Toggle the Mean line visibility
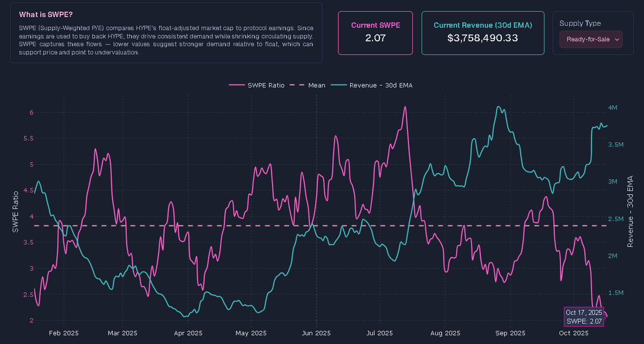Screen dimensions: 644x344 tap(317, 85)
